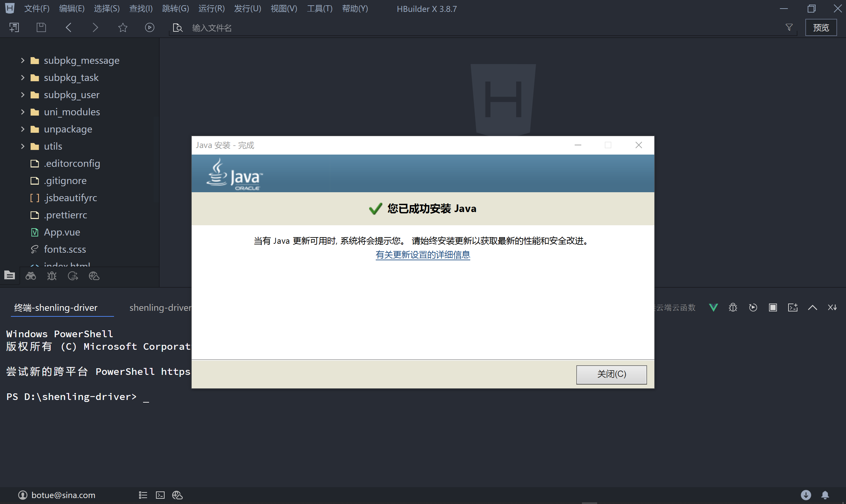
Task: Collapse console panel with up chevron
Action: (x=812, y=308)
